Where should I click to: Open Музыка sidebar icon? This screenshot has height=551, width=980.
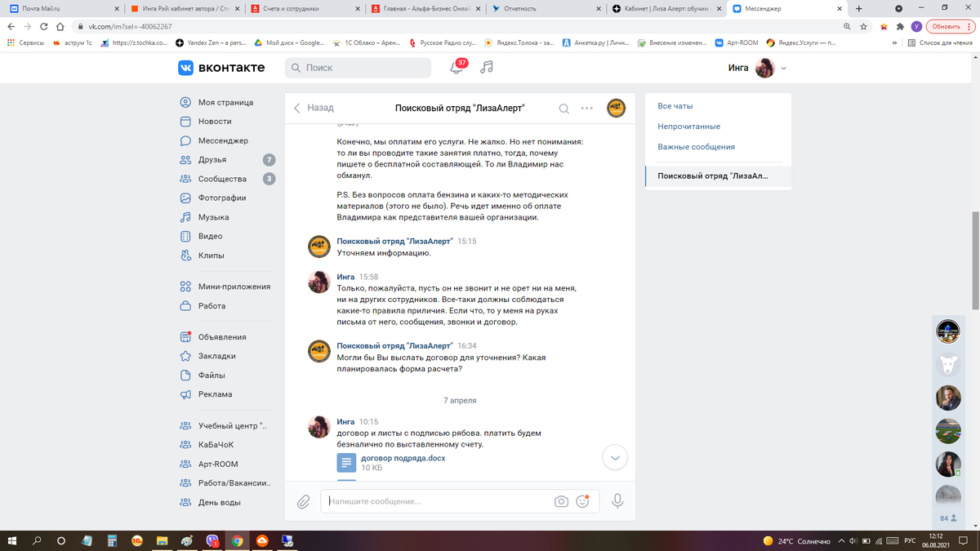185,217
